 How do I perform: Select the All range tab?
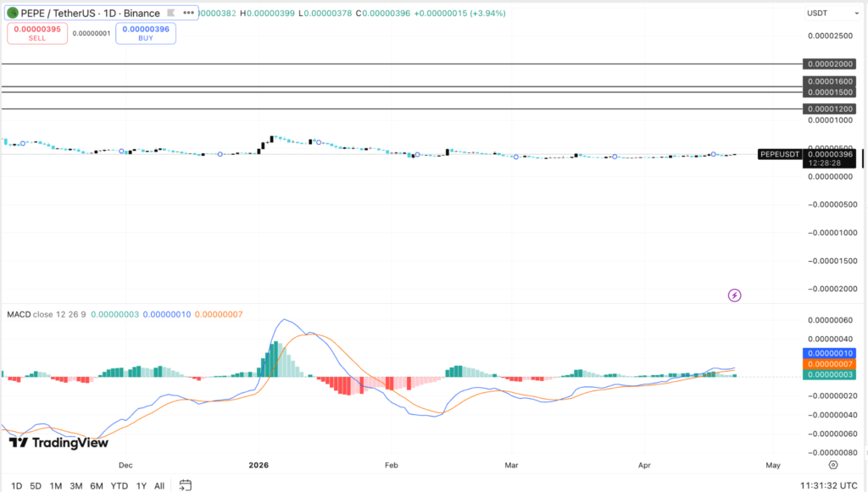[x=159, y=486]
